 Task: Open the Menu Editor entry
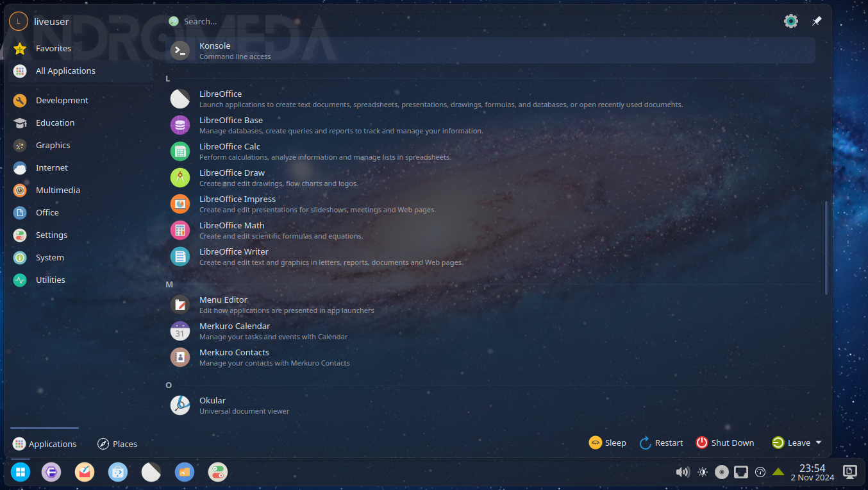(490, 305)
